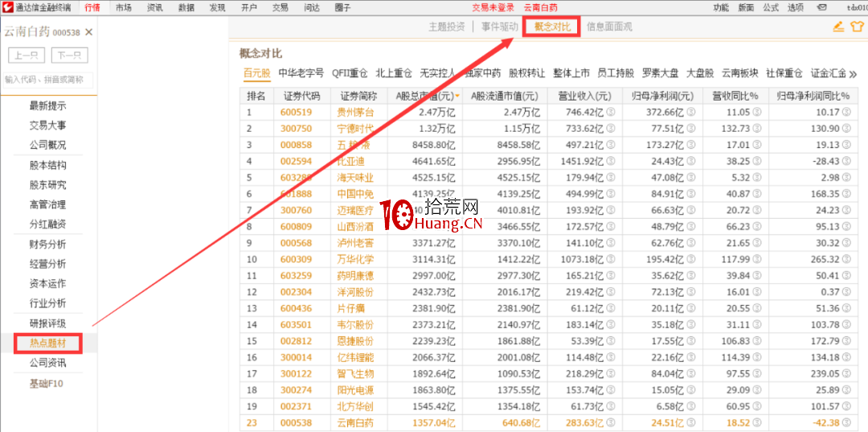Click the orange edit pencil icon
The height and width of the screenshot is (432, 868).
tap(838, 26)
